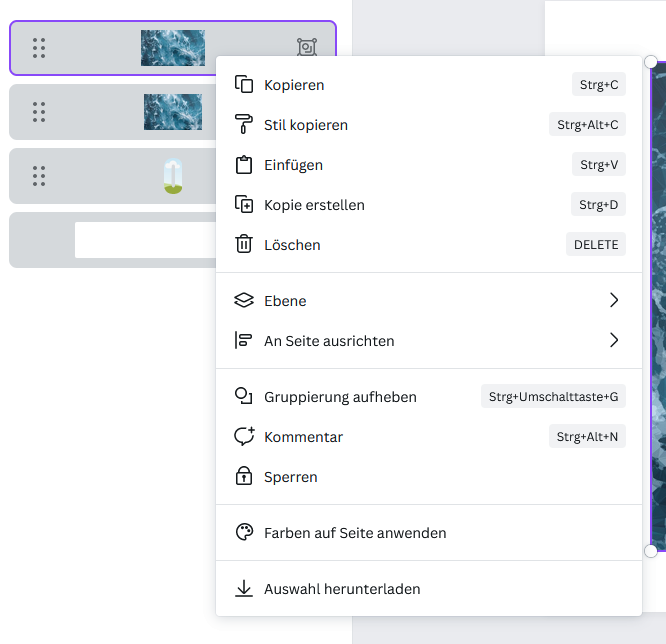Click the Strg+C shortcut label
The width and height of the screenshot is (666, 644).
(599, 85)
